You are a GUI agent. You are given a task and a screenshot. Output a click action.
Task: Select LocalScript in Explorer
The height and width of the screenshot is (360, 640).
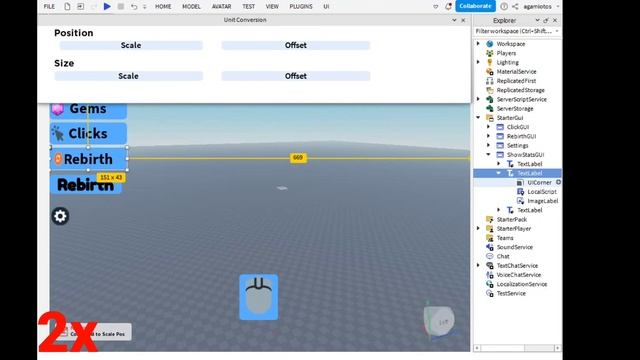(541, 191)
